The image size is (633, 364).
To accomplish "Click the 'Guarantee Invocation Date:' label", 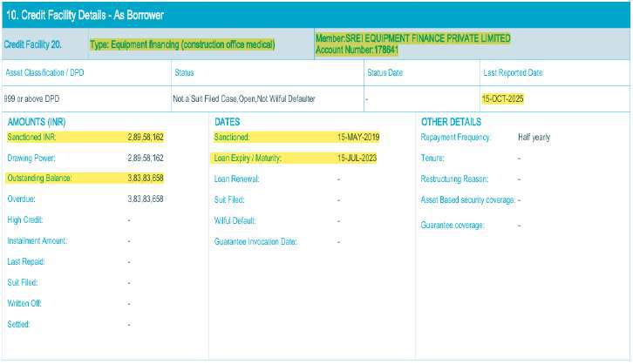I will click(255, 242).
